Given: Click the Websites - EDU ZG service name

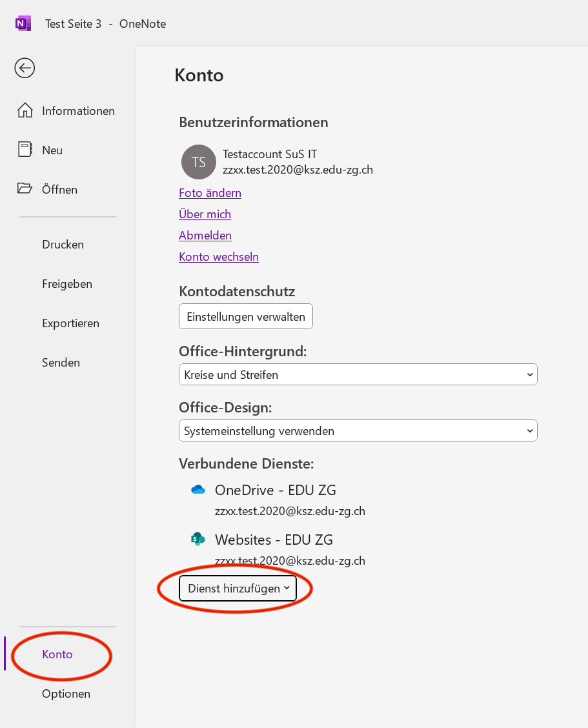Looking at the screenshot, I should pos(274,540).
